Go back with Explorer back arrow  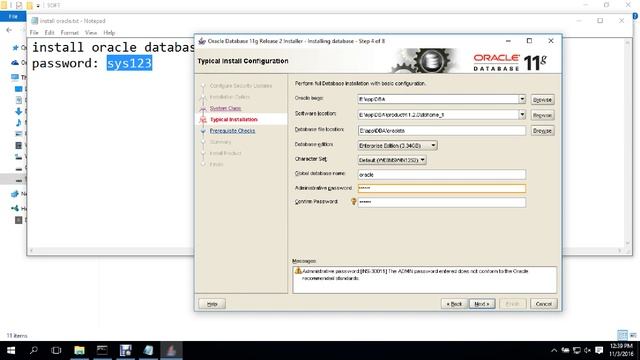pyautogui.click(x=9, y=30)
